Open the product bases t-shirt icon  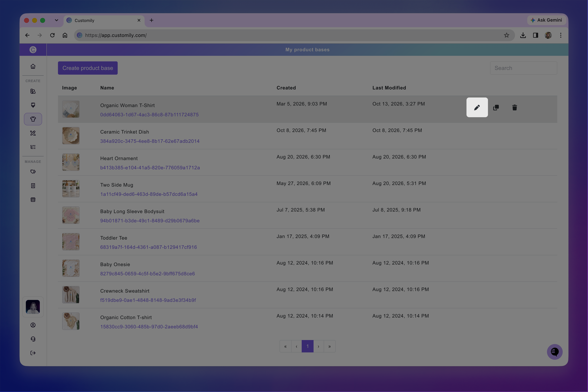pyautogui.click(x=33, y=119)
